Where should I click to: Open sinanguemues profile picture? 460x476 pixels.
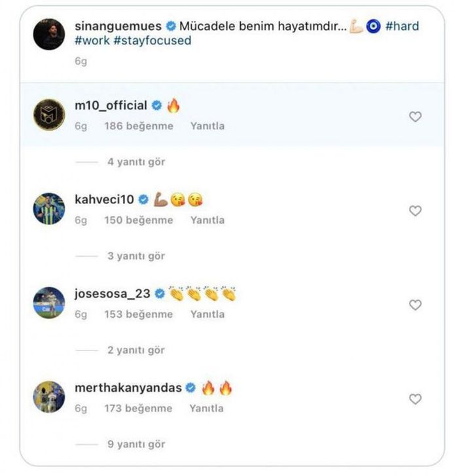pos(49,35)
